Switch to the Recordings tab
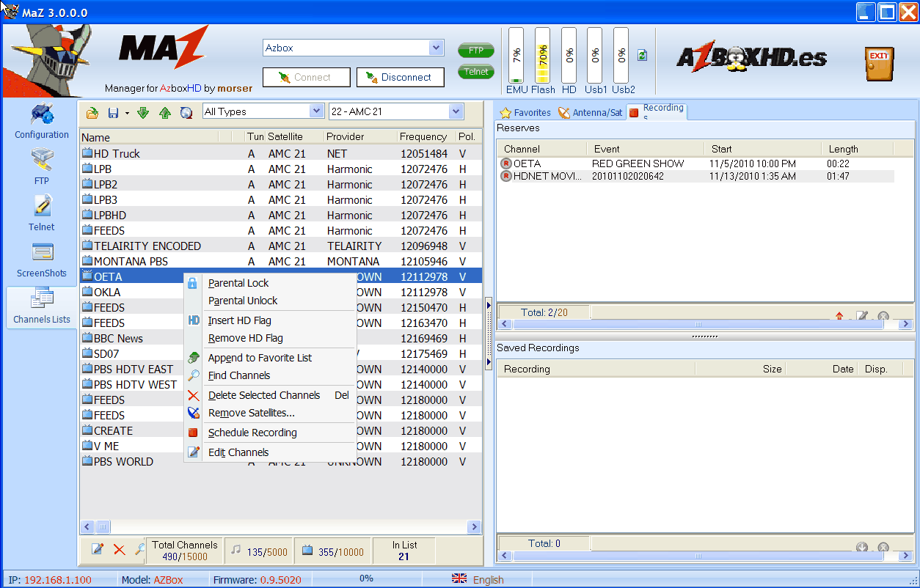The image size is (920, 588). (657, 111)
